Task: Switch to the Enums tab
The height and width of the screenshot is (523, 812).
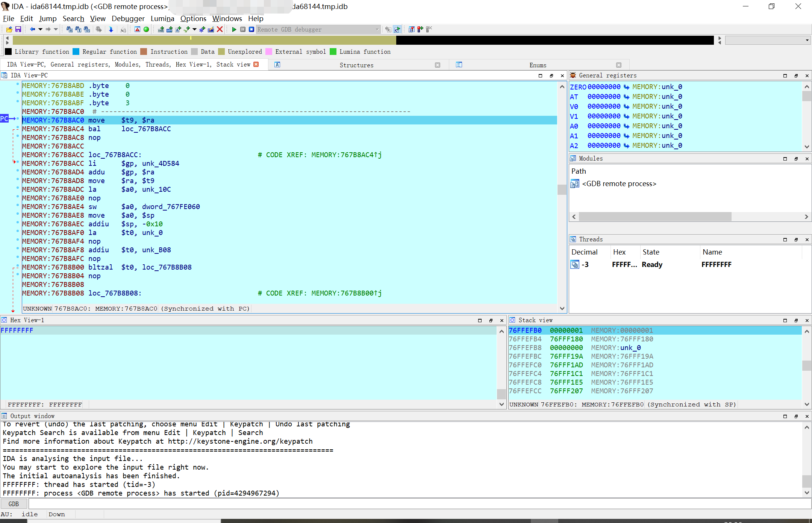Action: click(538, 65)
